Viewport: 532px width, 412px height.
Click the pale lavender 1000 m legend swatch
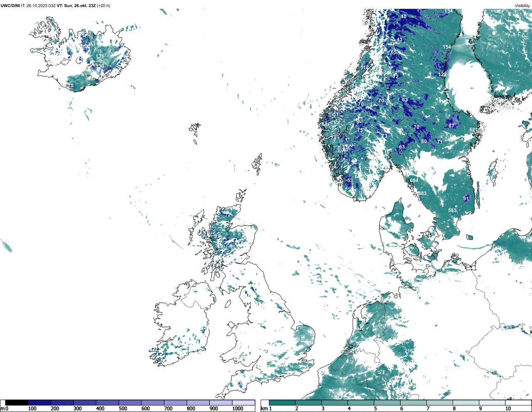tap(243, 402)
